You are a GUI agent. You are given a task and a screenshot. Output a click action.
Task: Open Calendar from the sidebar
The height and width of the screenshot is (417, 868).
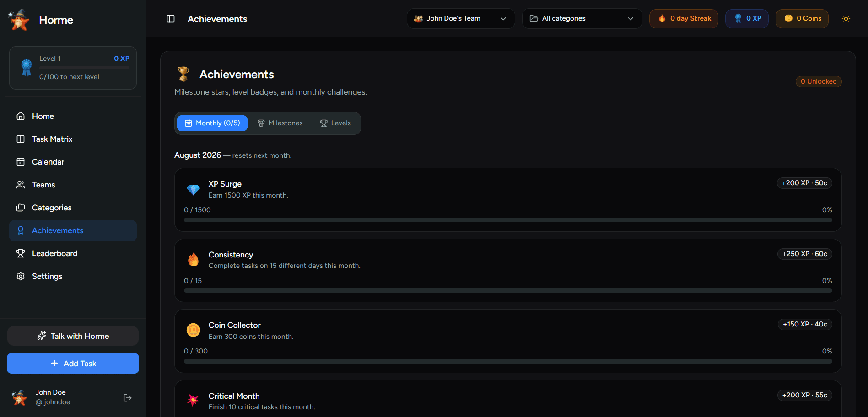pos(73,162)
